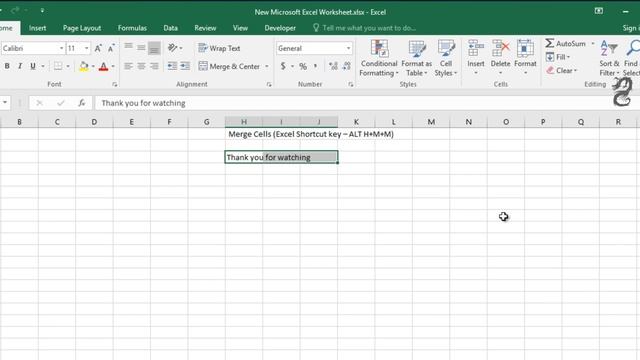This screenshot has width=640, height=360.
Task: Switch to Formulas tab
Action: [132, 28]
